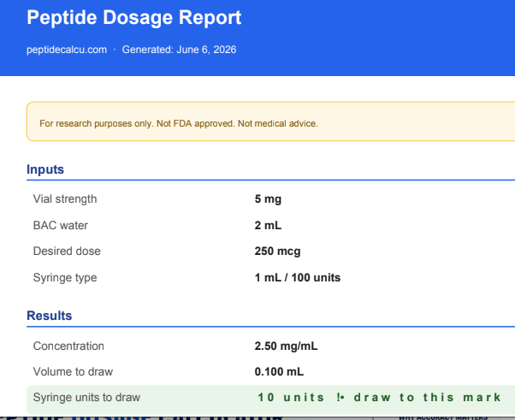
Task: Click the peptidecalcu.com site name
Action: [x=67, y=50]
